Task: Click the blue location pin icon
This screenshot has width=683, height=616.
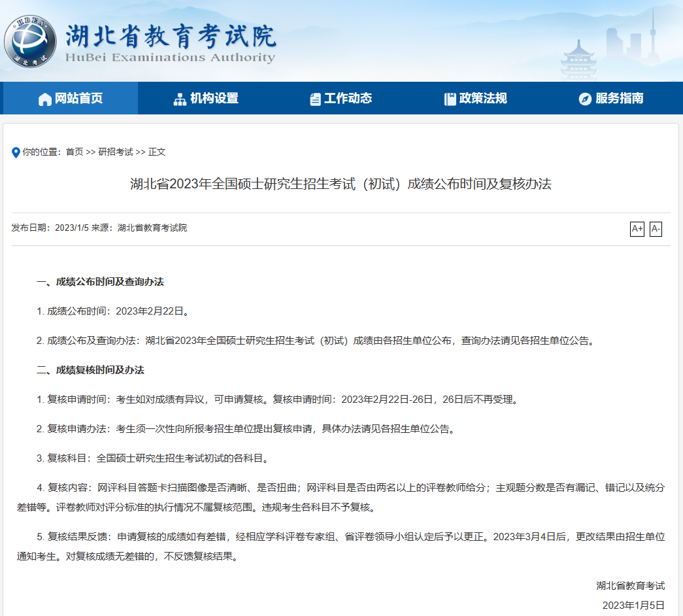Action: (x=16, y=152)
